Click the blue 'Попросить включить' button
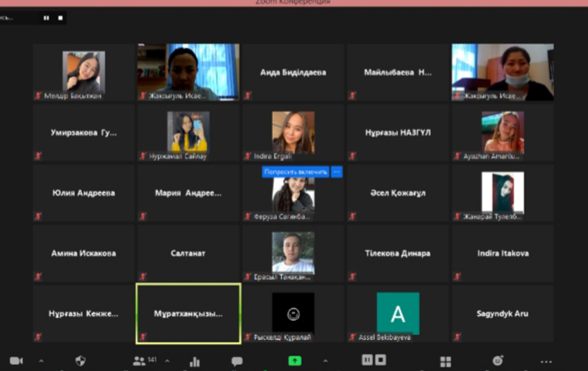 [x=296, y=172]
